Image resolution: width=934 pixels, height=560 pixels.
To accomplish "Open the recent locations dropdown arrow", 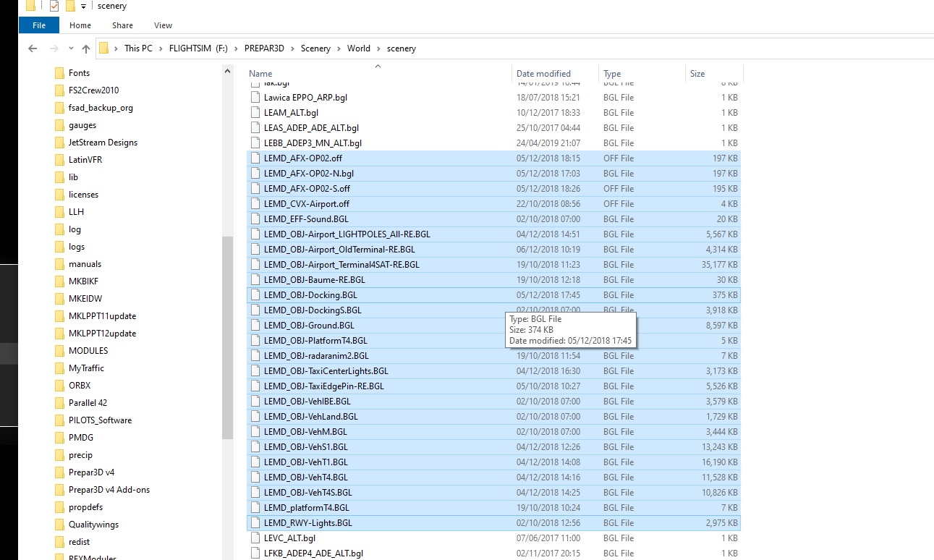I will coord(71,49).
